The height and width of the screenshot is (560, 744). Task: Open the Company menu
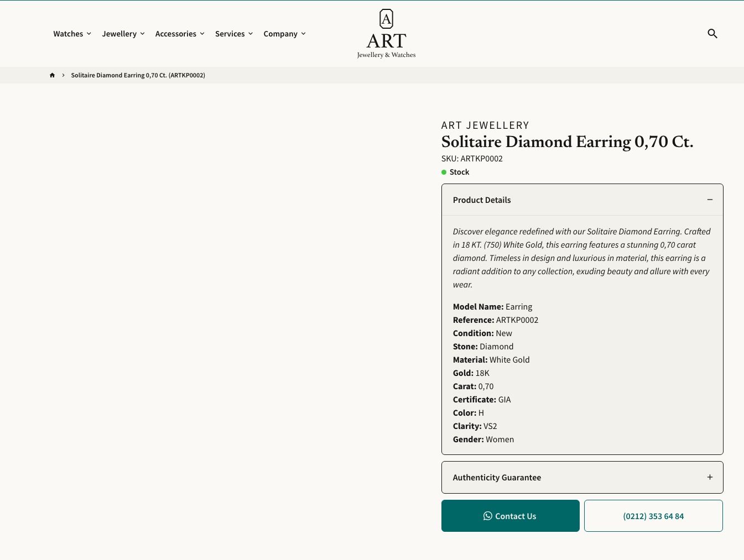click(284, 34)
